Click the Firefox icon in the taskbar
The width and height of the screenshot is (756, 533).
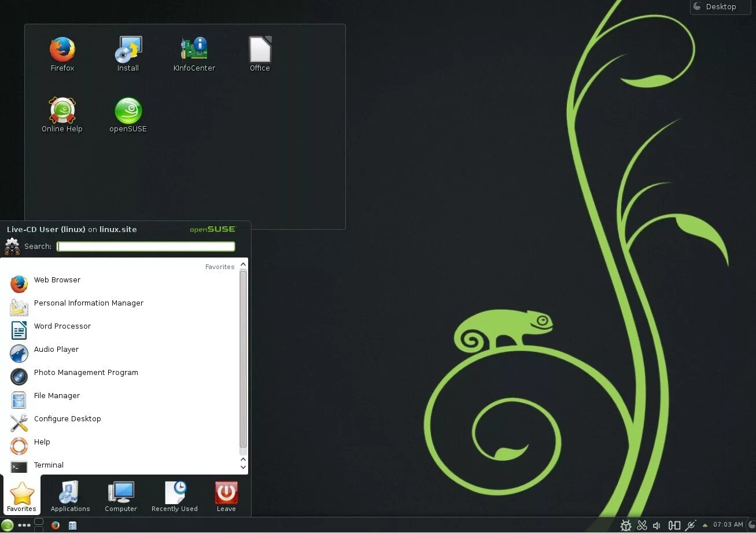click(x=56, y=525)
